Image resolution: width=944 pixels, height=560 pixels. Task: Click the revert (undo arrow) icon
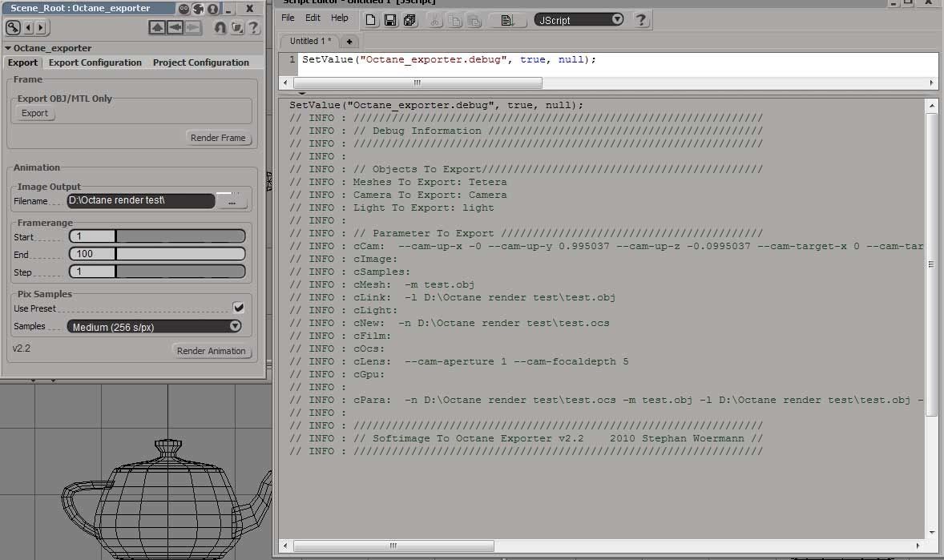[x=220, y=27]
